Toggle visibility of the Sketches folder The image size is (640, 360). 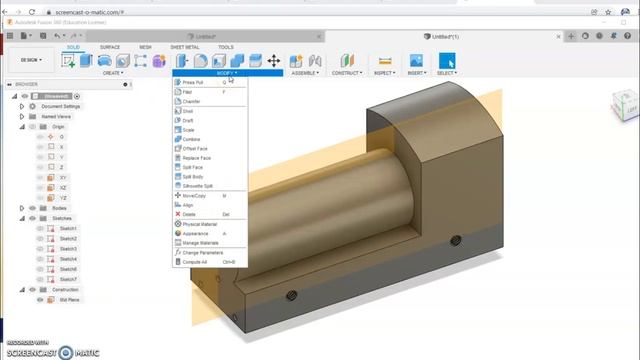33,218
